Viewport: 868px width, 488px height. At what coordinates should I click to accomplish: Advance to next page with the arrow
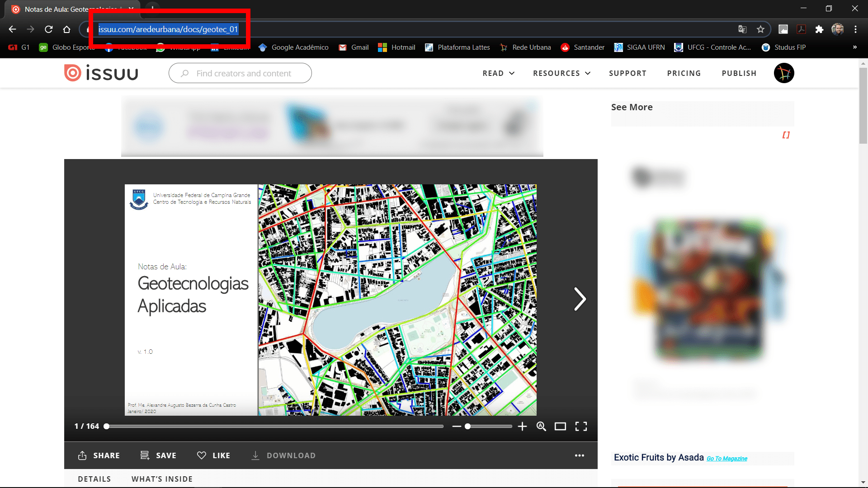pos(580,299)
